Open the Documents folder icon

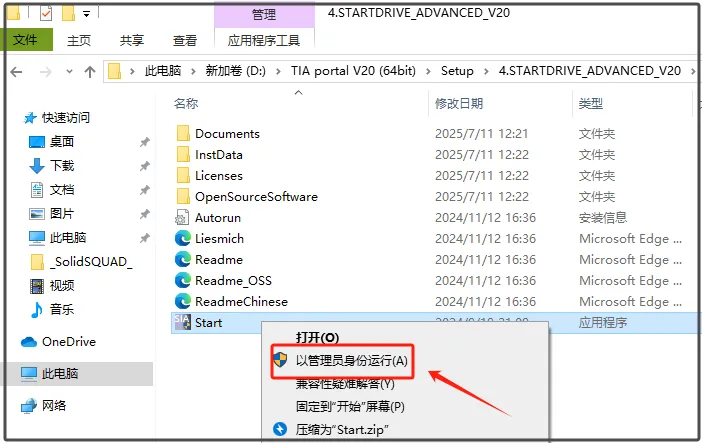pos(183,133)
